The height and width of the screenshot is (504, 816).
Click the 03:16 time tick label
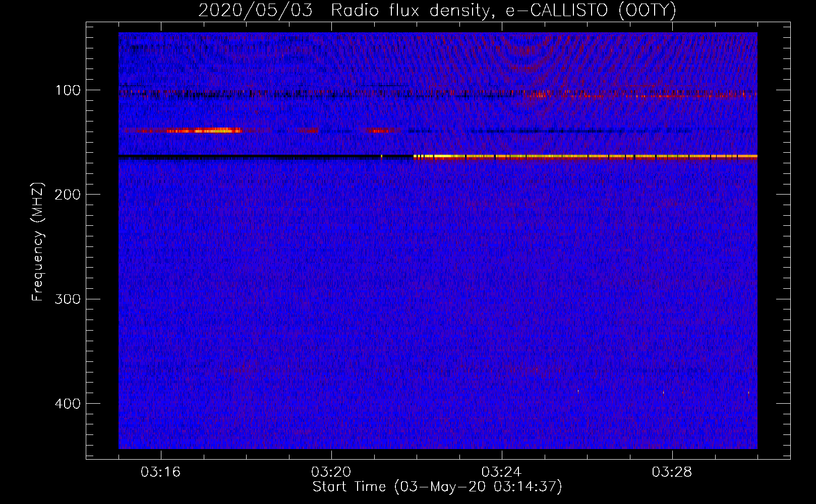pos(160,472)
